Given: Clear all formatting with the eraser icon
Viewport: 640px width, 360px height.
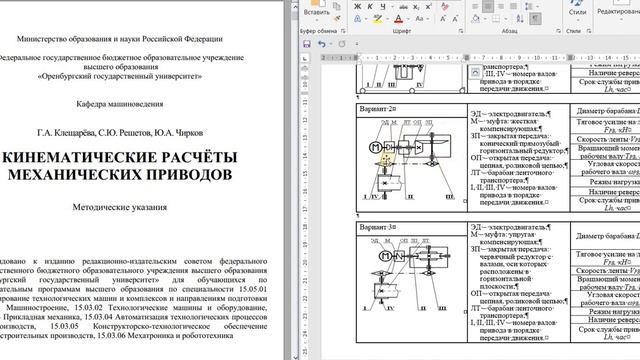Looking at the screenshot, I should [445, 7].
